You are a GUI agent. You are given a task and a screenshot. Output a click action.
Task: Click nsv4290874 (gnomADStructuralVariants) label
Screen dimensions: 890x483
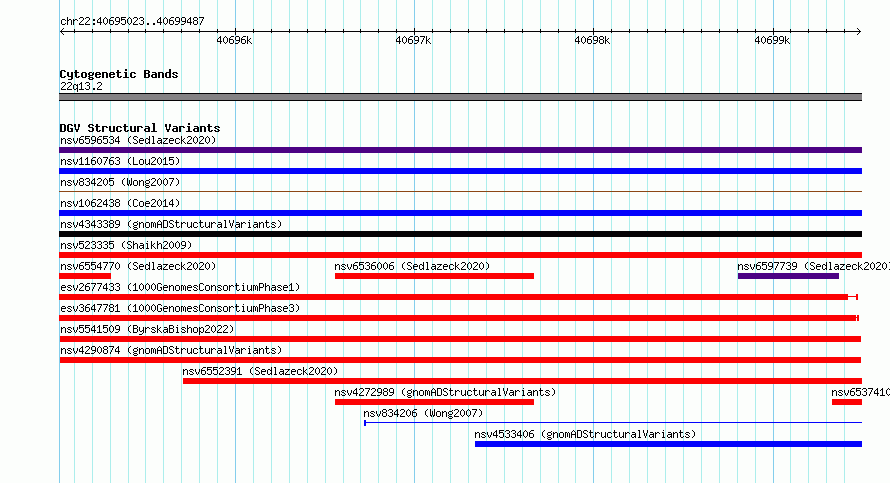[171, 350]
